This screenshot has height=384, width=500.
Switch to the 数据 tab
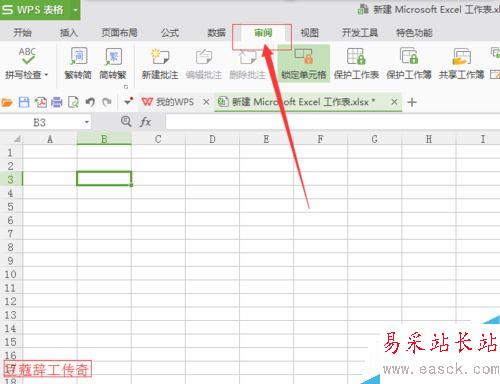click(x=216, y=33)
